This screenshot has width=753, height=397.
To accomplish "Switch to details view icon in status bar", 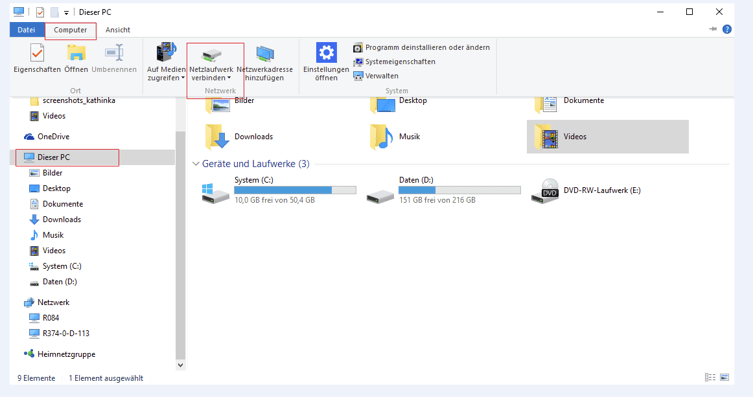I will click(710, 378).
